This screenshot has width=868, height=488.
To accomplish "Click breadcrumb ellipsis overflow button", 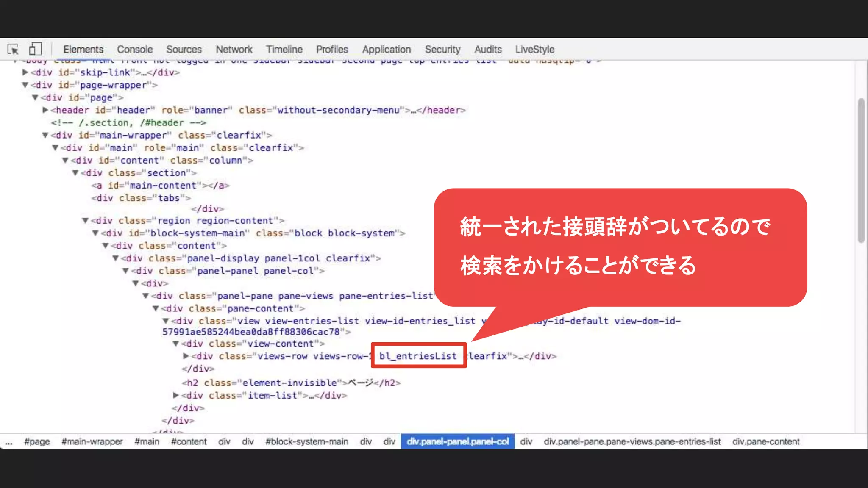I will [9, 441].
